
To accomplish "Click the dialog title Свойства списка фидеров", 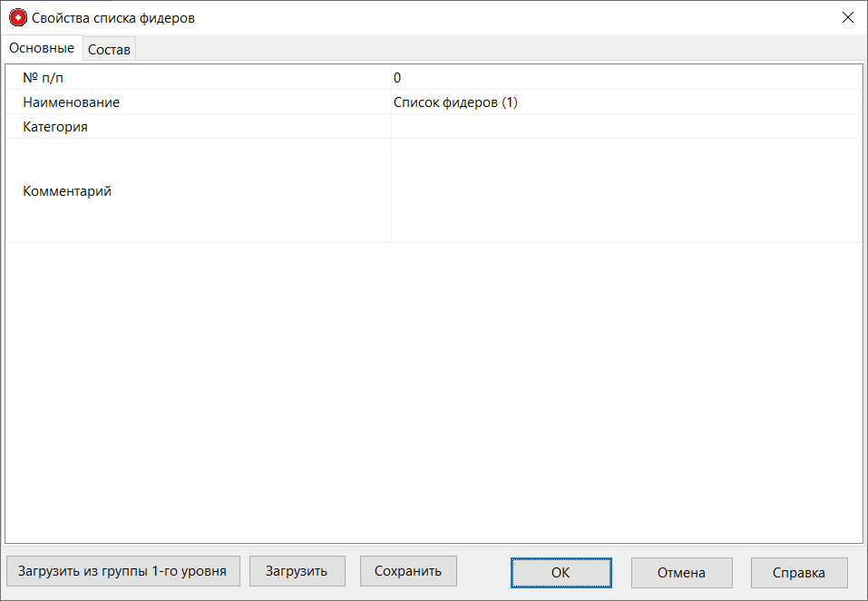I will tap(113, 17).
